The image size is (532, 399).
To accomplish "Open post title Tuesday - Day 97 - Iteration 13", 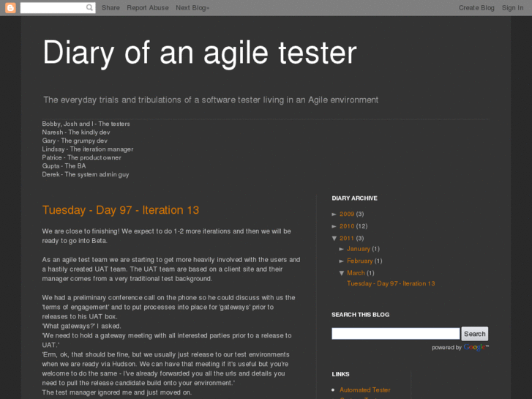I will pos(121,210).
